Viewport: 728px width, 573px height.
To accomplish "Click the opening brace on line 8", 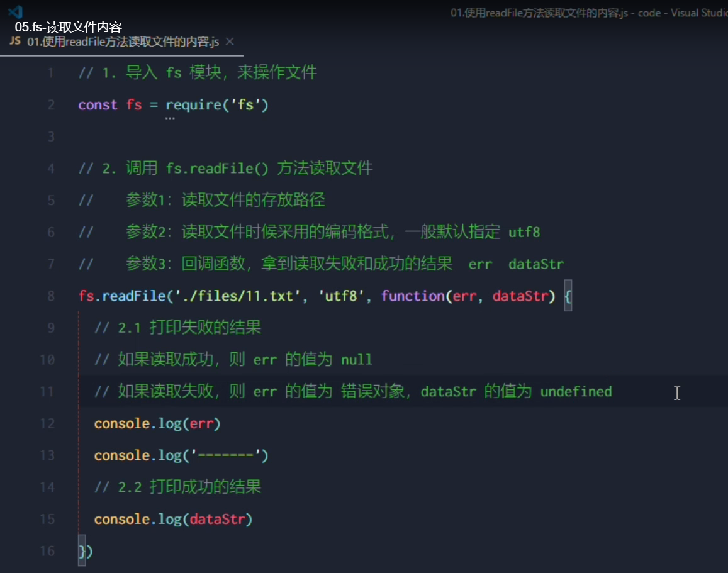I will 568,296.
